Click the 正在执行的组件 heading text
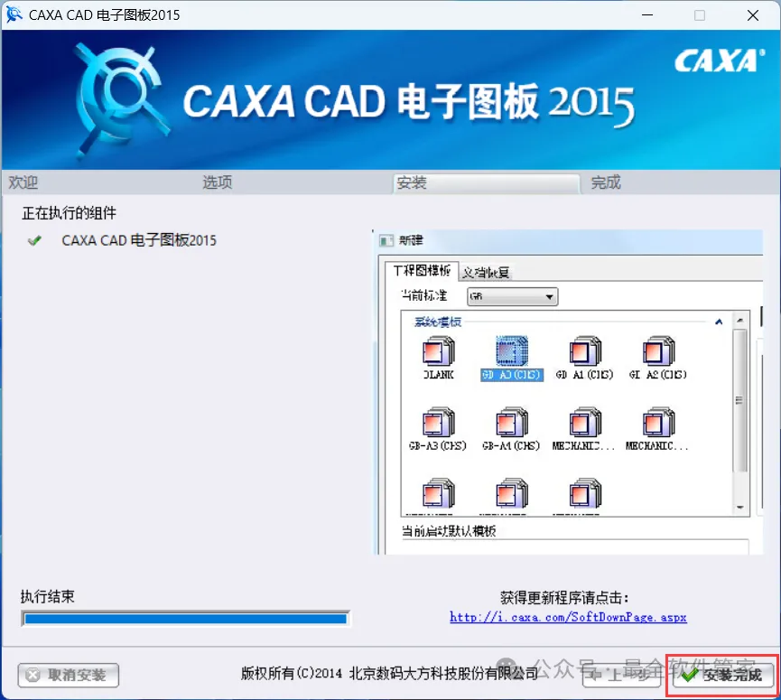Image resolution: width=781 pixels, height=700 pixels. tap(69, 213)
